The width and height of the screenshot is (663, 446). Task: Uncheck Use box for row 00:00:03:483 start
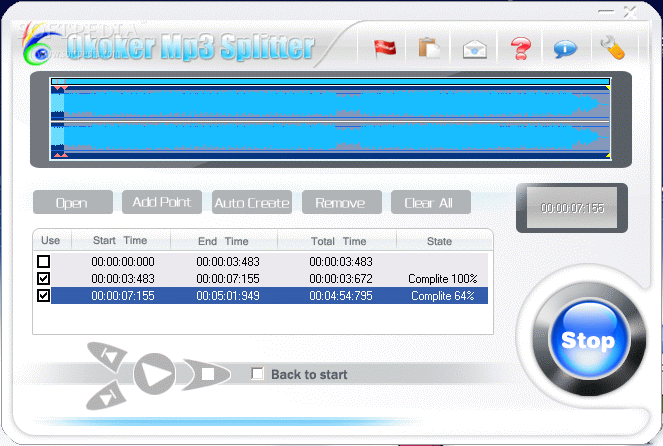[x=44, y=279]
